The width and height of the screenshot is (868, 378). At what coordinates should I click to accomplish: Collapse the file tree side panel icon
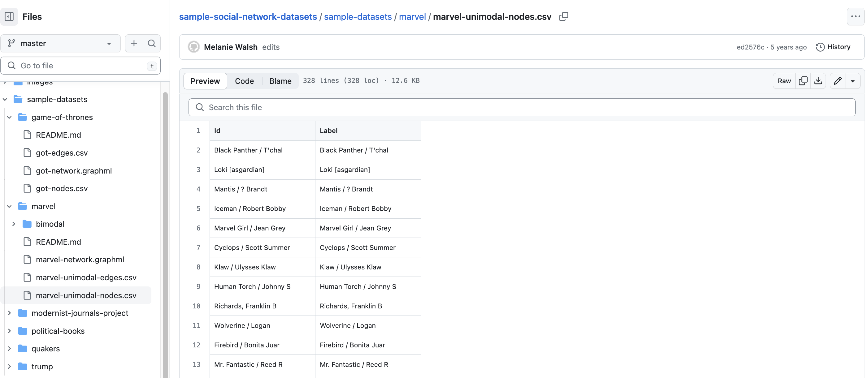(9, 16)
